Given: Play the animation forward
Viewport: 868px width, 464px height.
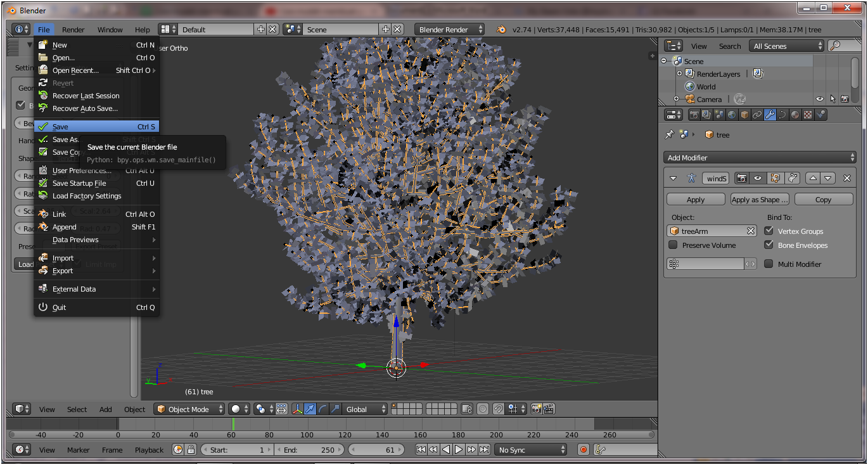Looking at the screenshot, I should click(459, 449).
